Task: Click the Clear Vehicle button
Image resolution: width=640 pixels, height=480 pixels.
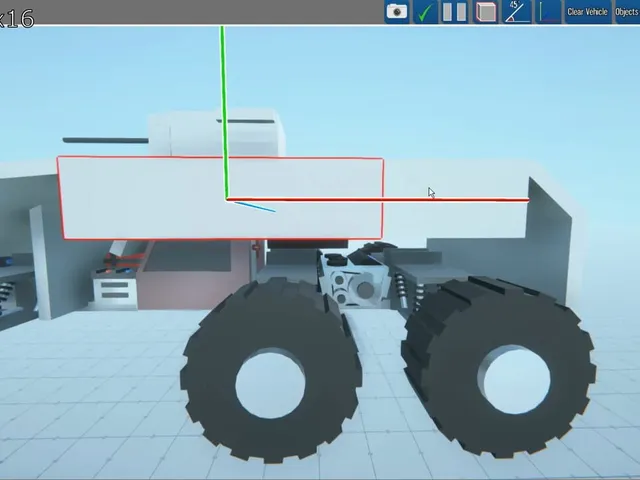Action: 587,12
